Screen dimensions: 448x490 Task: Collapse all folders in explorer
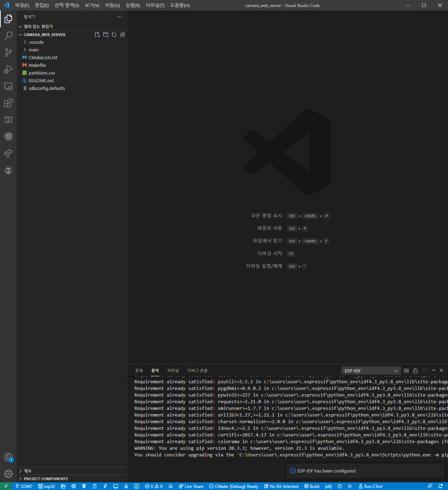click(x=122, y=35)
